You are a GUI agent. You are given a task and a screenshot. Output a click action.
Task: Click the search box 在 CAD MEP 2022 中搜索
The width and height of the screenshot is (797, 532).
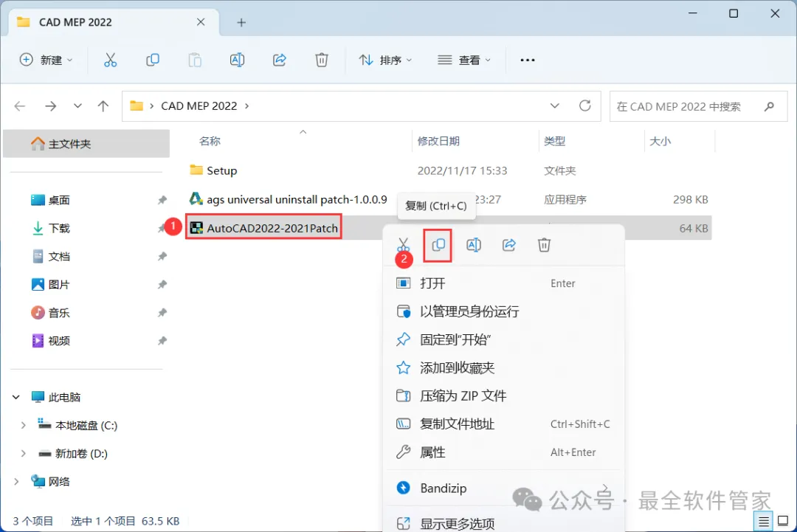[x=699, y=106]
